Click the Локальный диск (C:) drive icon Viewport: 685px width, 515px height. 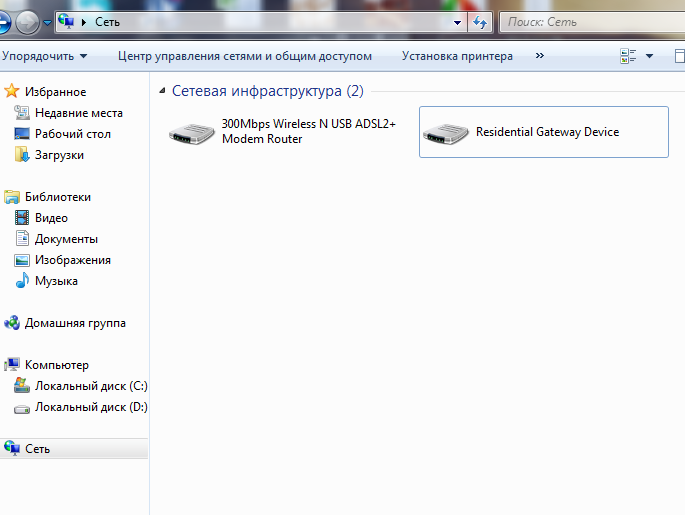pos(22,385)
